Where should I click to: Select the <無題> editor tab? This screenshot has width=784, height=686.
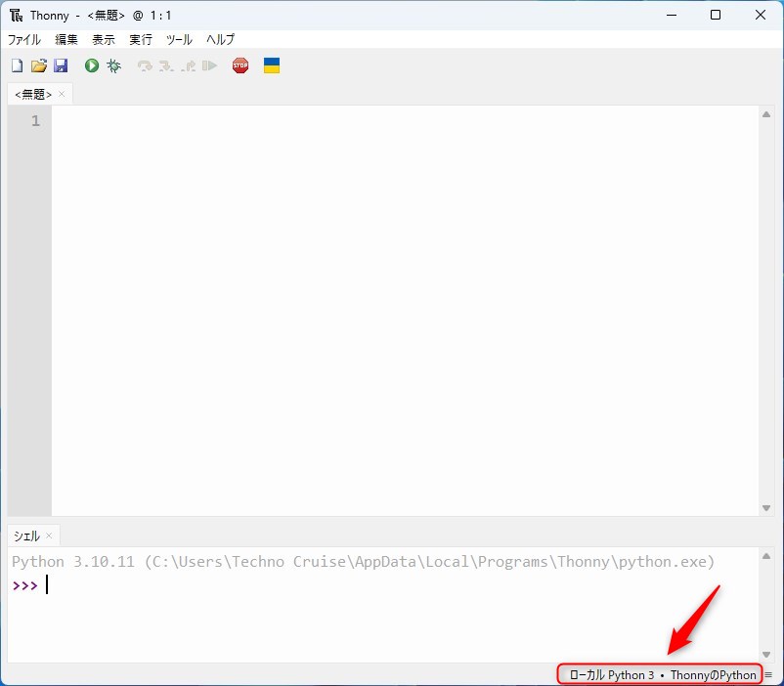pos(33,94)
